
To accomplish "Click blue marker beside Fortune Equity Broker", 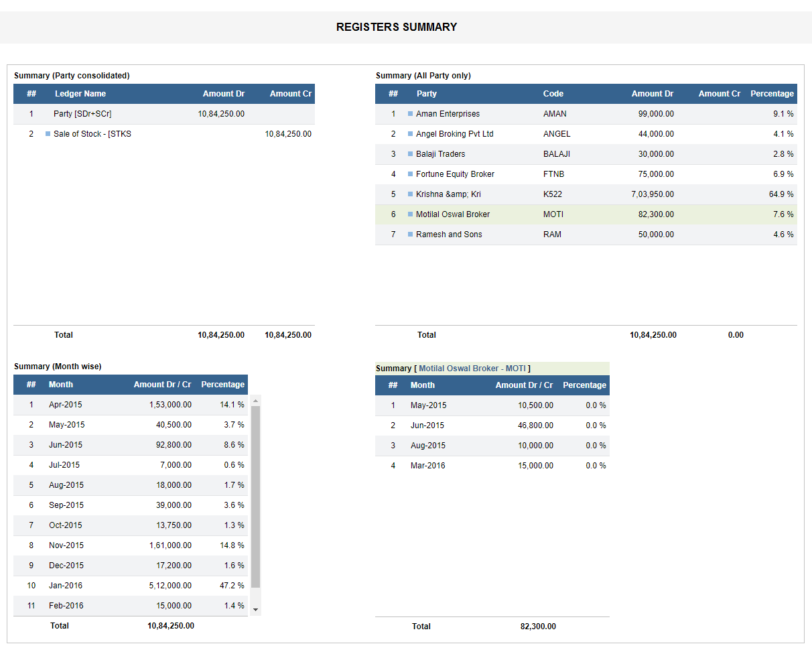I will coord(410,174).
